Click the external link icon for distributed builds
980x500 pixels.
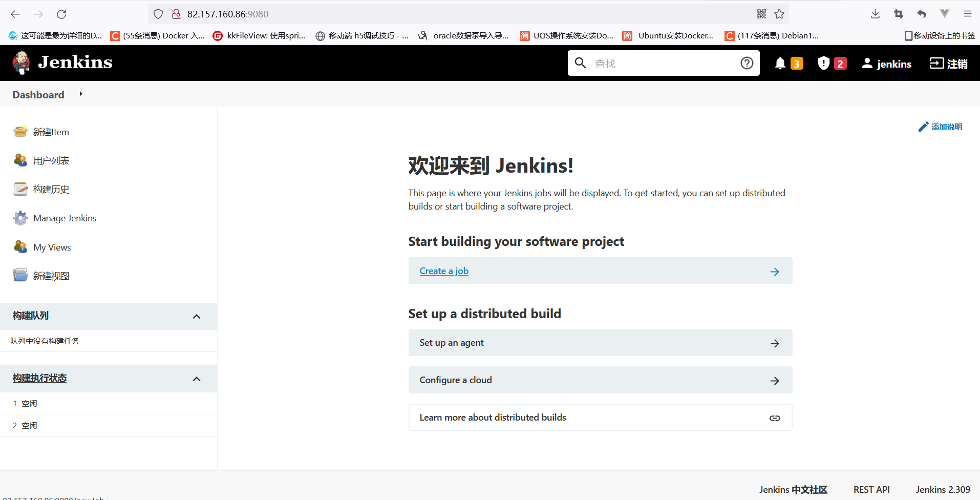coord(775,418)
